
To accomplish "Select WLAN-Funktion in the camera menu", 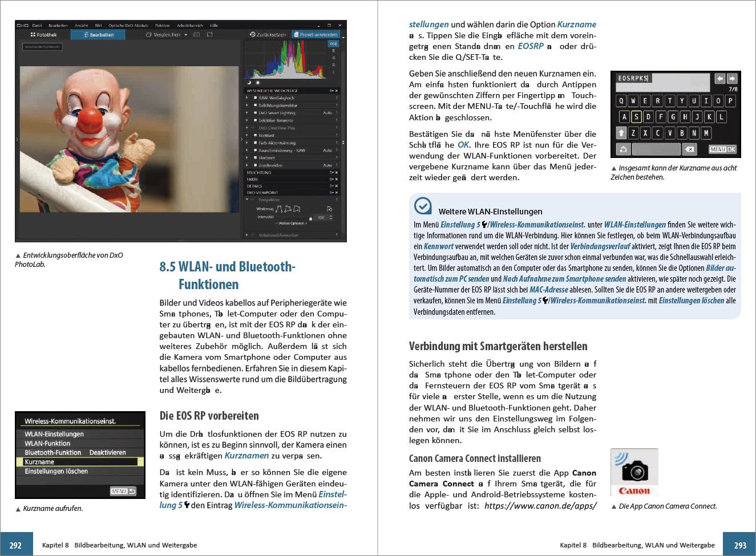I will (x=80, y=443).
